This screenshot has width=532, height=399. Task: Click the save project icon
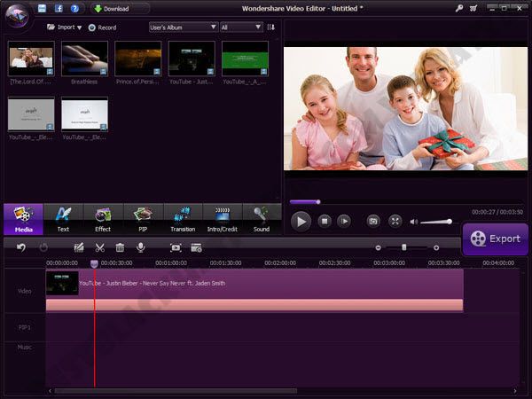pyautogui.click(x=42, y=9)
